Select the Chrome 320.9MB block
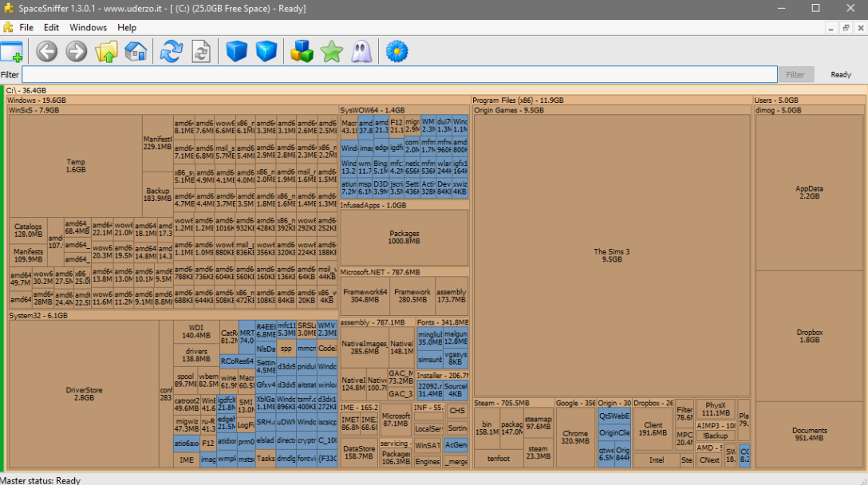The width and height of the screenshot is (868, 485). pyautogui.click(x=575, y=437)
